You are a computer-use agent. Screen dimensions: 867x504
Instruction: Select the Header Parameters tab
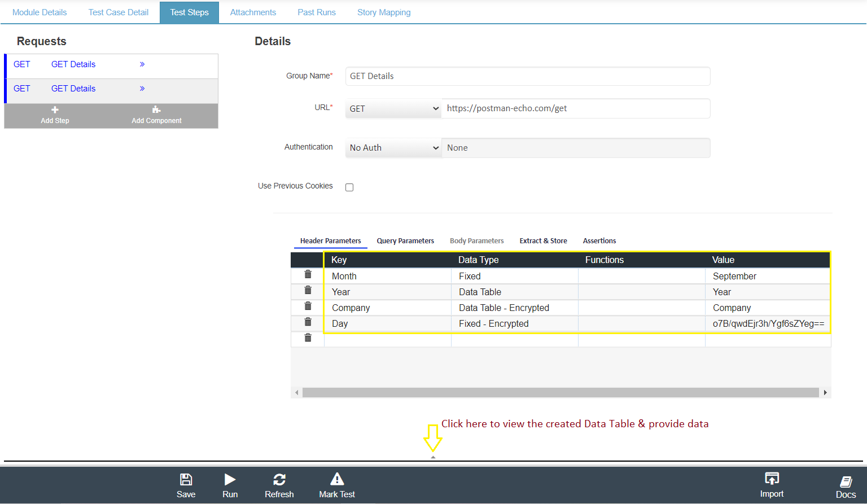coord(330,241)
